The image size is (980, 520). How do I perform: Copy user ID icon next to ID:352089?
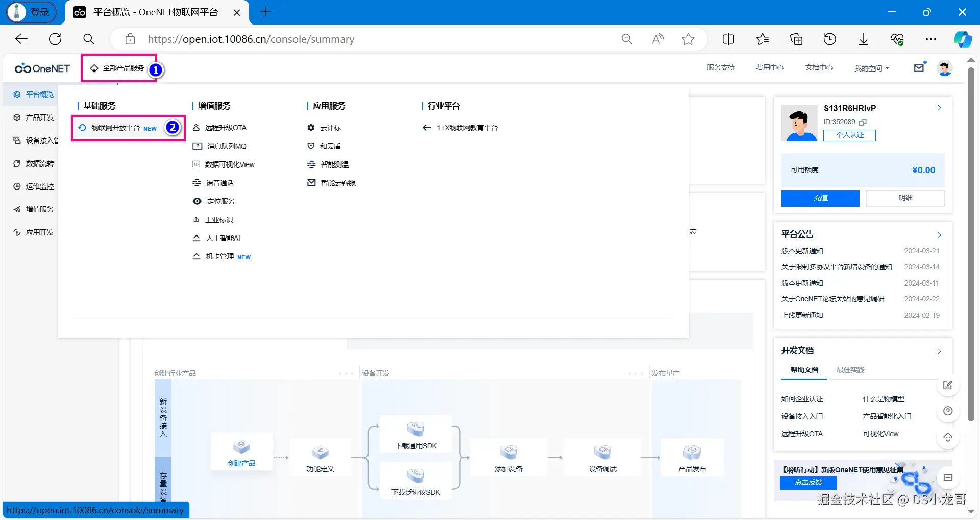tap(863, 122)
